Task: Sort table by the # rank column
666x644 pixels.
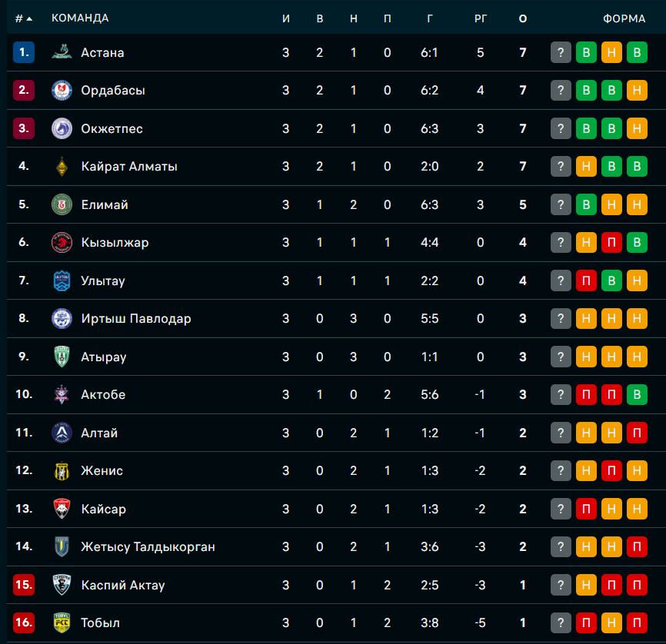Action: tap(23, 18)
